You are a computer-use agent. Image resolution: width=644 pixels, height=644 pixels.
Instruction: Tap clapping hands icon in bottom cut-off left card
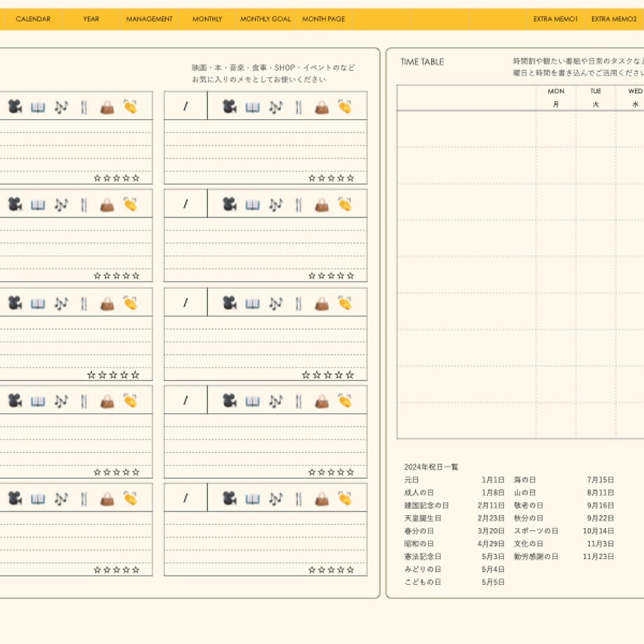coord(131,498)
